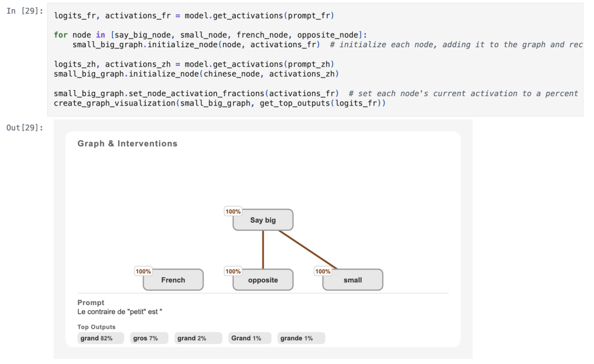Click the edge linking Say big and opposite
594x364 pixels.
(x=263, y=250)
